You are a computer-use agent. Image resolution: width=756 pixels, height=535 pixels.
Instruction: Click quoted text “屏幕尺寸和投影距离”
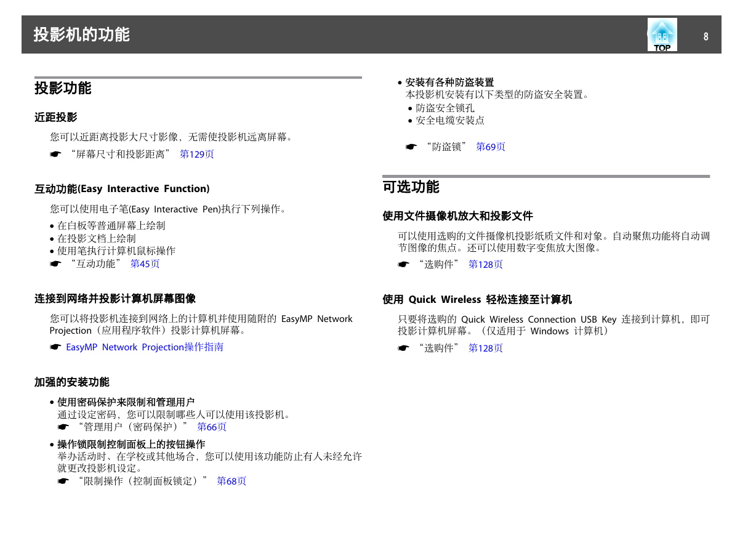point(121,155)
